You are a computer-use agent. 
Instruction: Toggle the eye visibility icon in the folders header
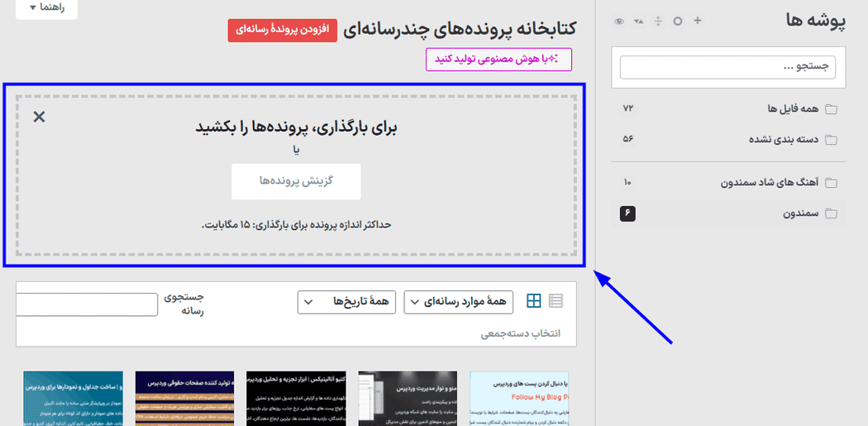pos(619,21)
